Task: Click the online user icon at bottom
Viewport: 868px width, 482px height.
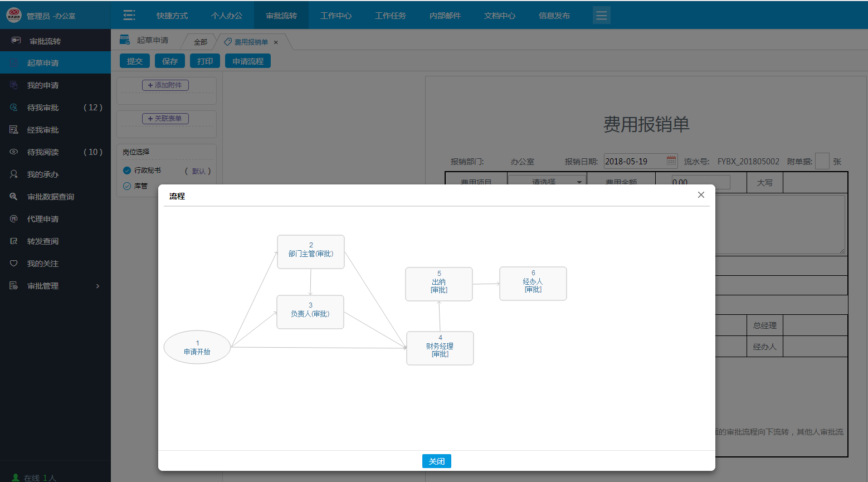Action: click(x=16, y=478)
